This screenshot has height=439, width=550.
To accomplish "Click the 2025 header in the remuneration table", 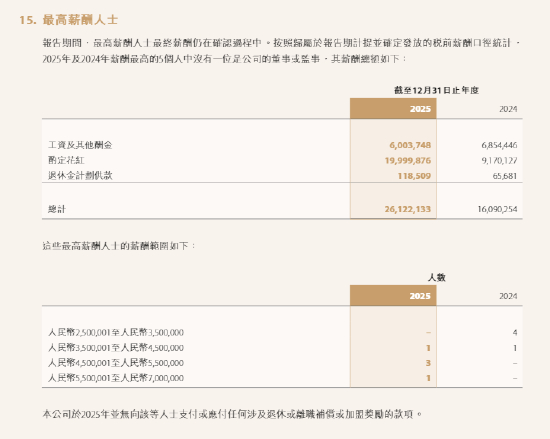I will [420, 109].
